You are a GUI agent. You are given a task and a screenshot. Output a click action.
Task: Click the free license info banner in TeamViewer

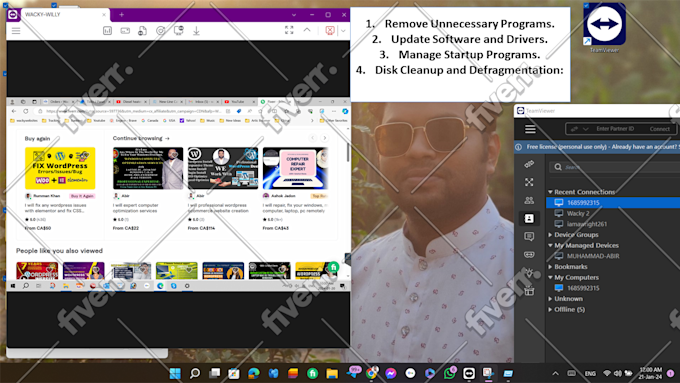(x=597, y=147)
